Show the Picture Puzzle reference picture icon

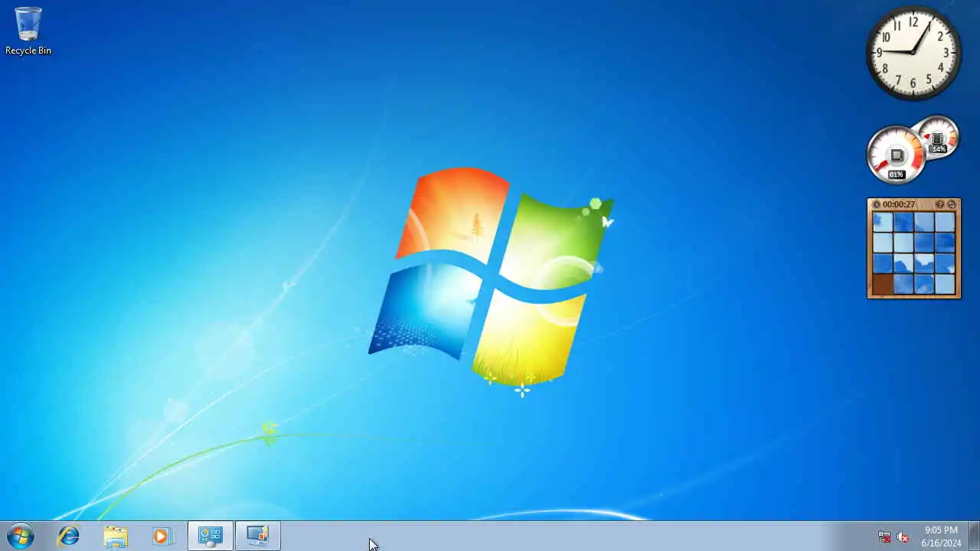click(x=940, y=204)
